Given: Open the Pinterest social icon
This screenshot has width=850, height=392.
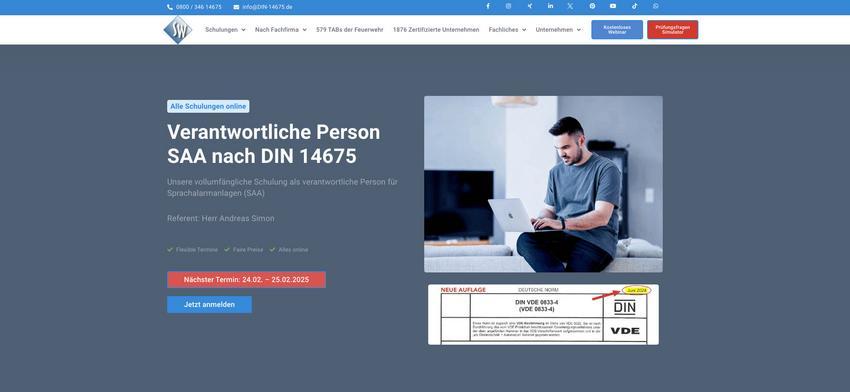Looking at the screenshot, I should coord(592,7).
